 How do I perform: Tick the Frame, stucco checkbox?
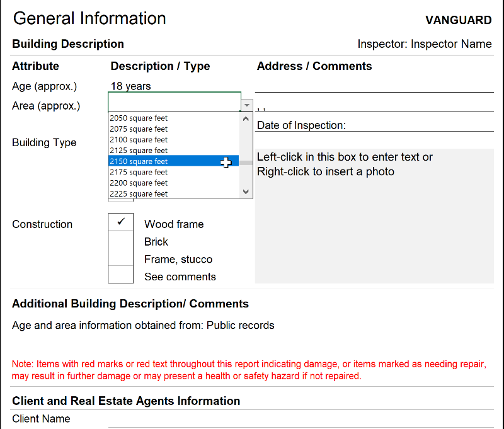pyautogui.click(x=121, y=258)
